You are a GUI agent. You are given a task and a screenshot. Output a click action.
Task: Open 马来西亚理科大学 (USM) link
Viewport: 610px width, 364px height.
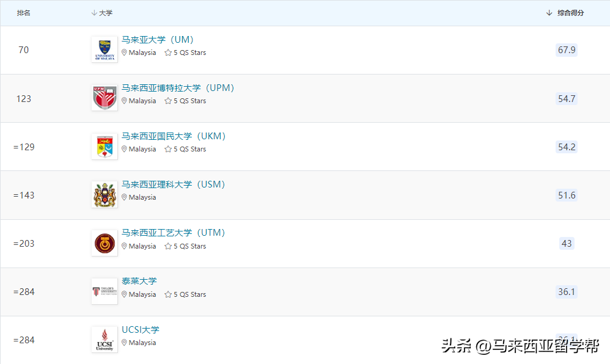[x=174, y=184]
